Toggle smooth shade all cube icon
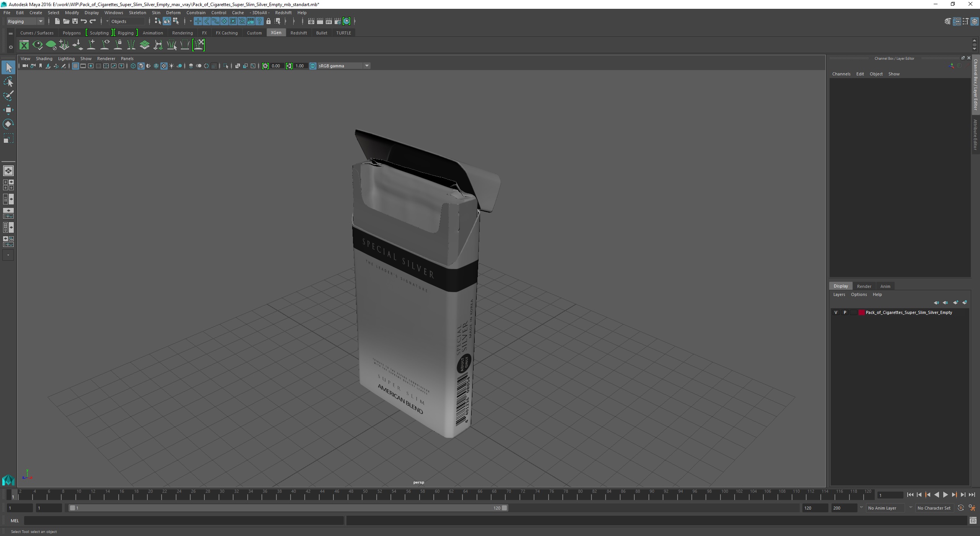The image size is (980, 536). [x=141, y=66]
